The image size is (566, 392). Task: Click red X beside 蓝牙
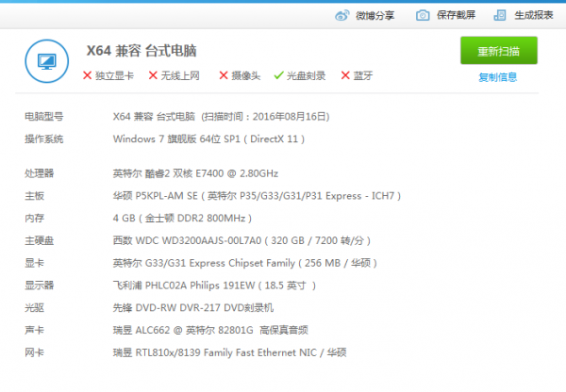point(345,75)
